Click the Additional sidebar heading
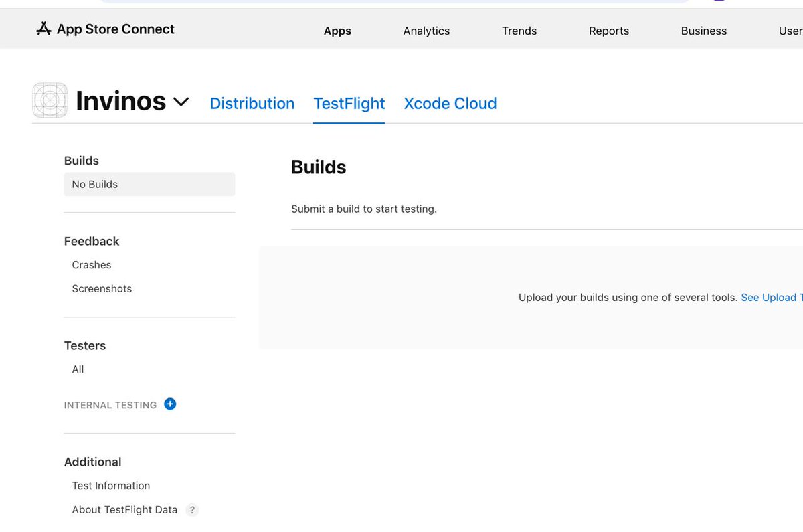The height and width of the screenshot is (532, 803). click(93, 462)
